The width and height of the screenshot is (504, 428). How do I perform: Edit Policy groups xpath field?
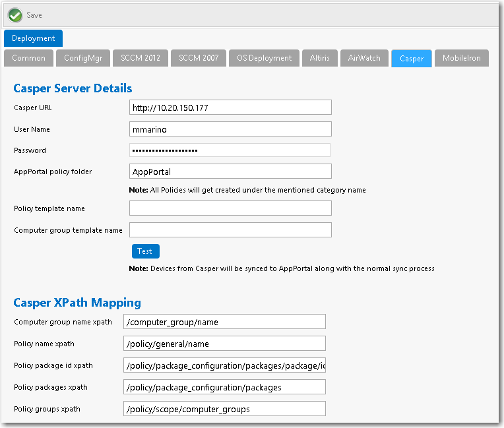(224, 409)
